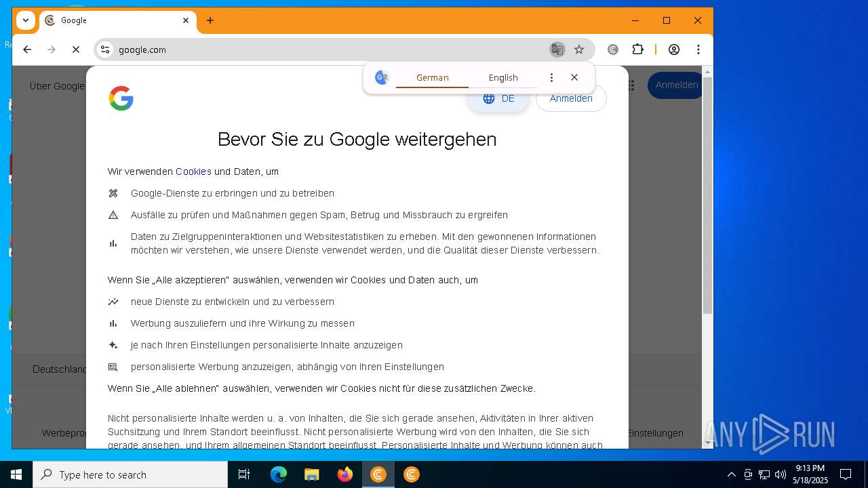Image resolution: width=868 pixels, height=488 pixels.
Task: Click the browser forward arrow
Action: tap(52, 49)
